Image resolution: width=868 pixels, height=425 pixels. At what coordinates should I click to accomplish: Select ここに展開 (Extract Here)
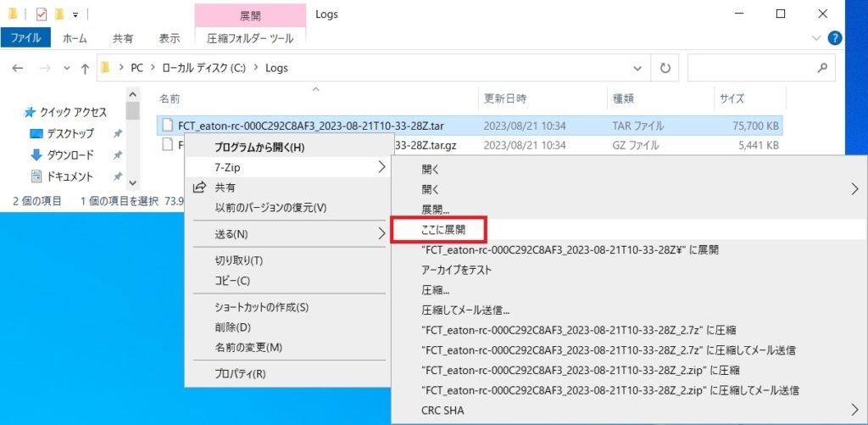tap(442, 229)
